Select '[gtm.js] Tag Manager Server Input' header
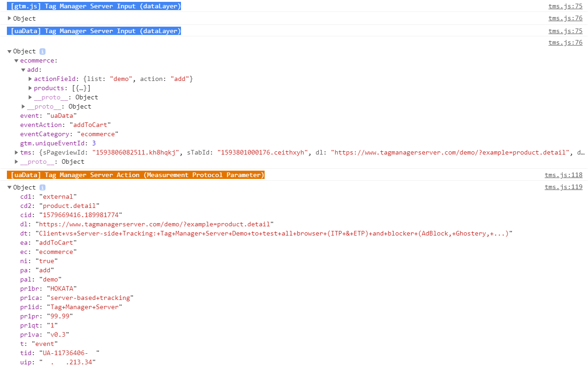Viewport: 588px width, 368px height. [94, 6]
